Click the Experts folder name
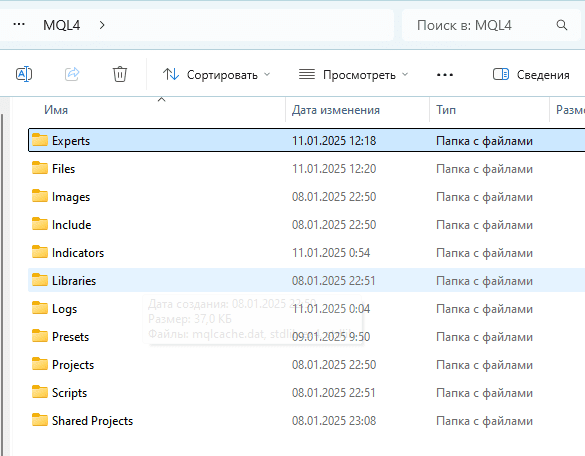Screen dimensions: 585x456 click(71, 141)
